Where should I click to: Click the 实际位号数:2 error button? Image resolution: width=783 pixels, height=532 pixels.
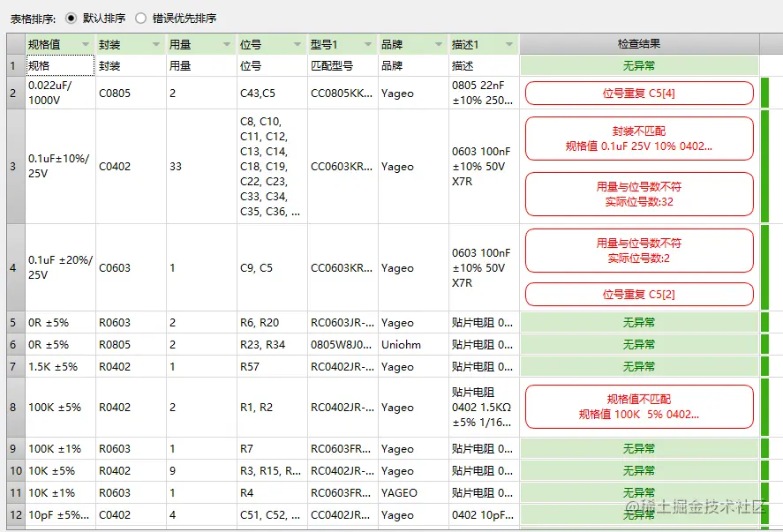click(x=639, y=251)
